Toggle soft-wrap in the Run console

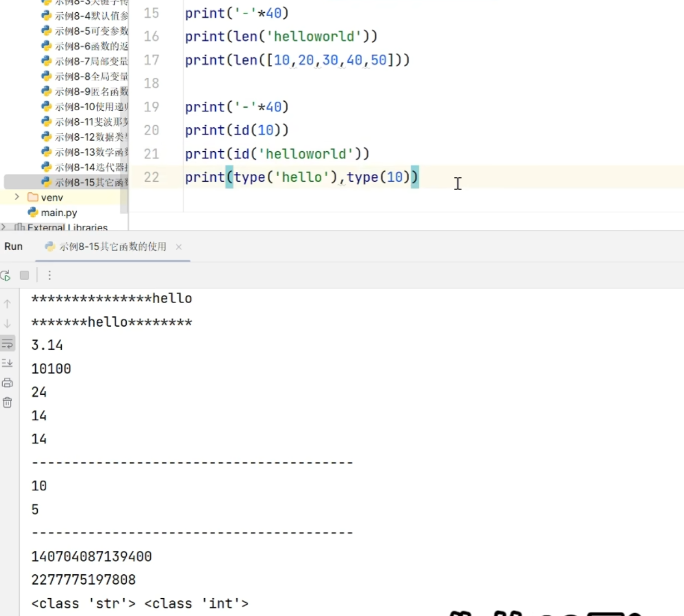[7, 344]
